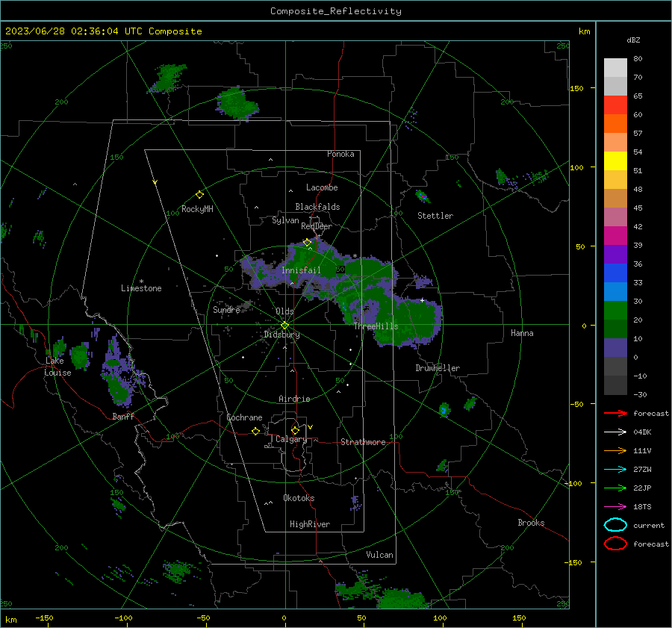Viewport: 672px width, 628px height.
Task: Click the yellow diamond marker above Calgary
Action: coord(295,430)
